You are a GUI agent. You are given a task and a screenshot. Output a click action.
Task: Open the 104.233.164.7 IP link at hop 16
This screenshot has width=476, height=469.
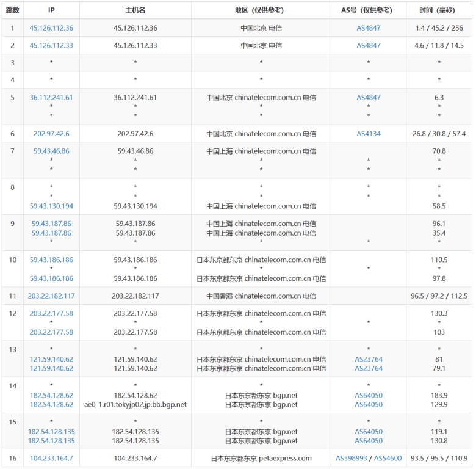pos(51,459)
